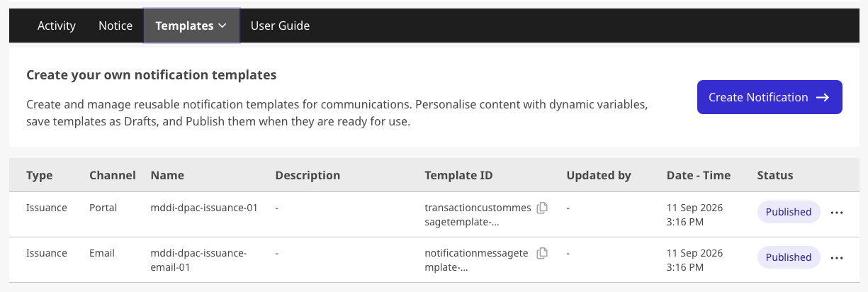The height and width of the screenshot is (292, 868).
Task: Click the heading Create your own notification templates
Action: [151, 74]
